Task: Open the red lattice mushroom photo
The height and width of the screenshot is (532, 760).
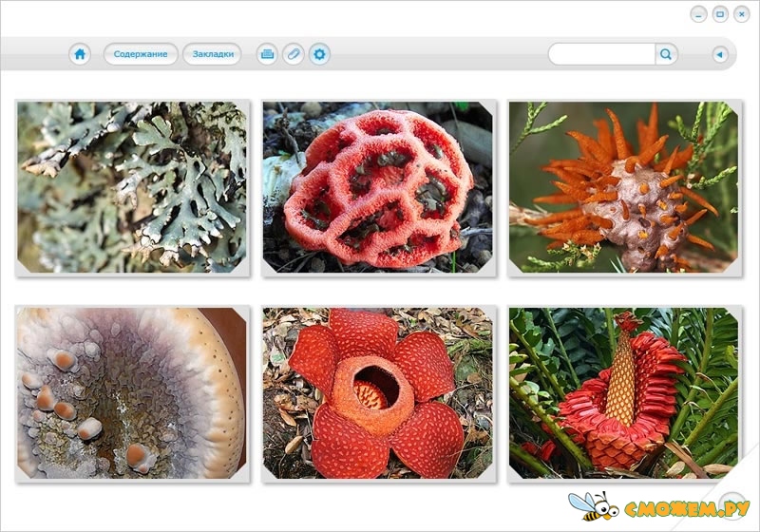Action: pos(378,187)
